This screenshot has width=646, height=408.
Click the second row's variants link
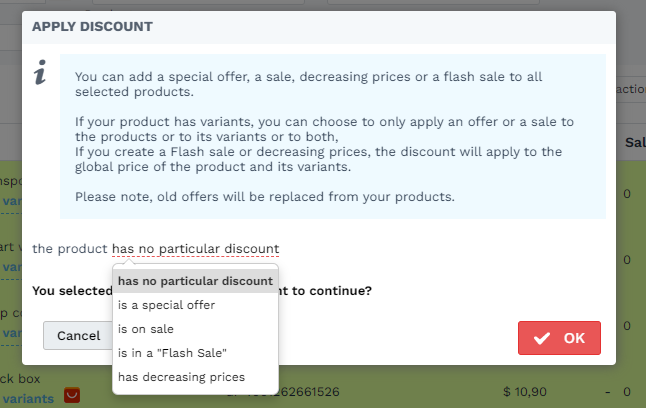pyautogui.click(x=11, y=267)
